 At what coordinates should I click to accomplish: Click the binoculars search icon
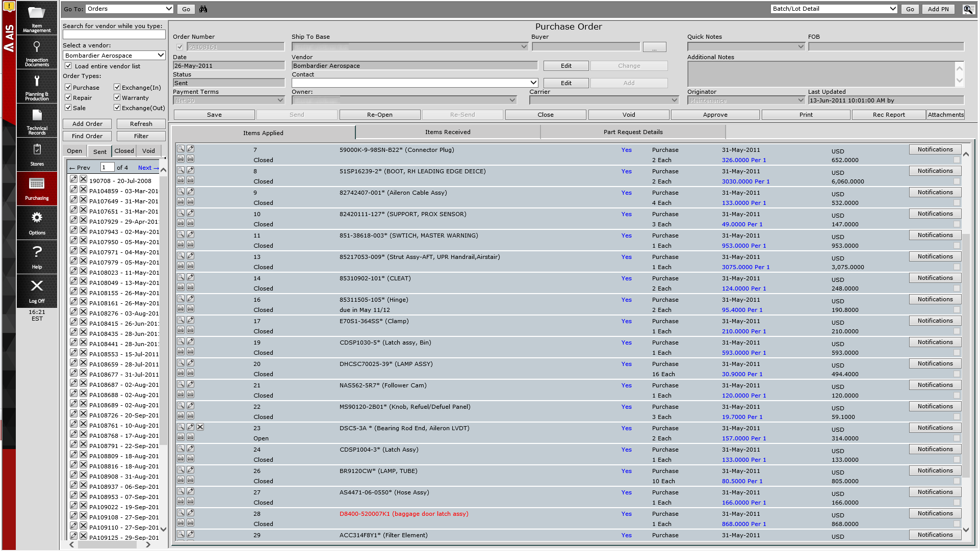pos(203,9)
